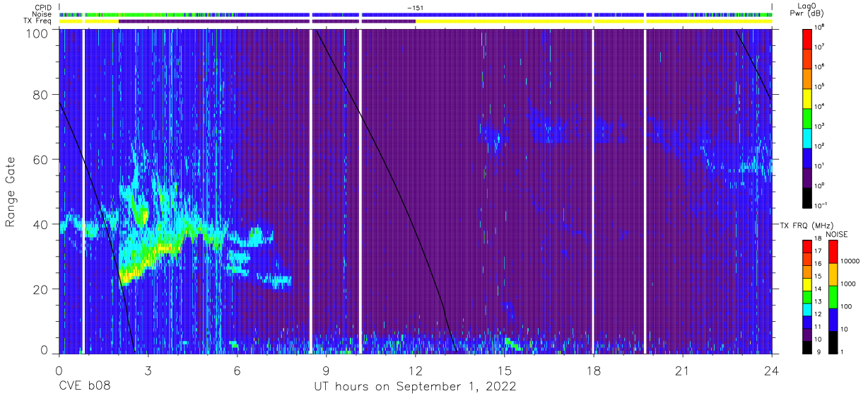Viewport: 868px width, 401px height.
Task: Click the 10^-1 power colorbar tick label
Action: [x=820, y=205]
